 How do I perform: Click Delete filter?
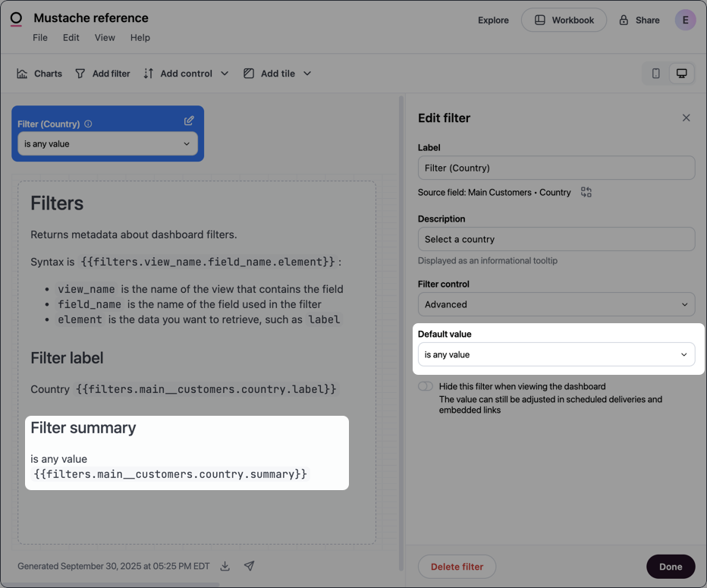pos(457,566)
